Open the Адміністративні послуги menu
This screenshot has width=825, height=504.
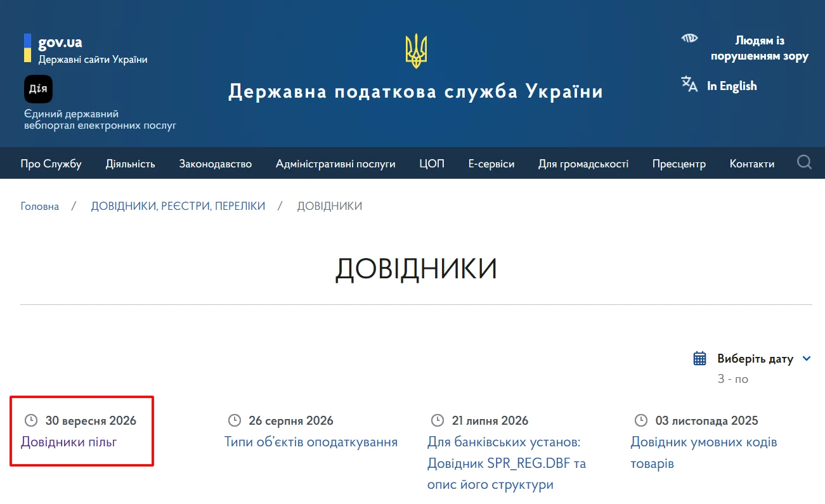click(335, 164)
